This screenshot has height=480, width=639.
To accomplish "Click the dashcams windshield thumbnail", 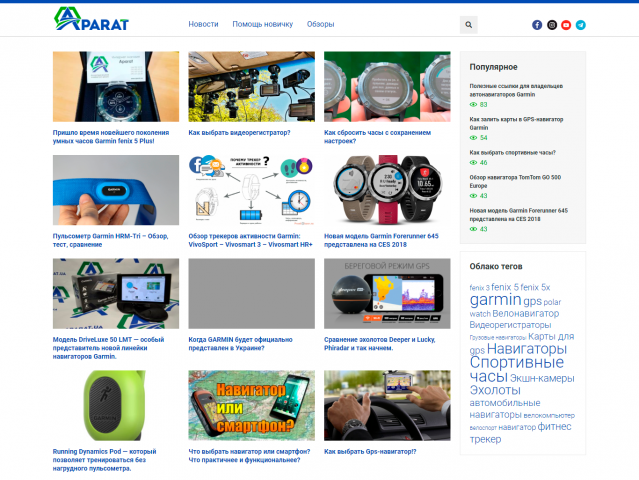I will [x=251, y=86].
